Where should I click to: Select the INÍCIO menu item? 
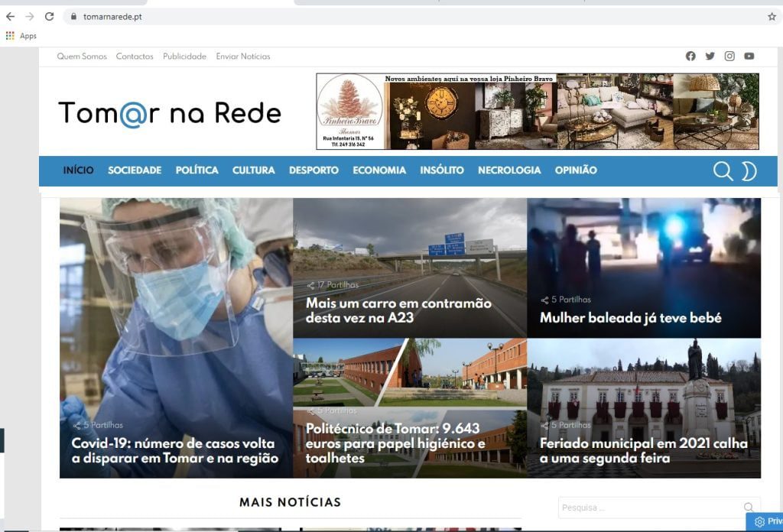click(79, 170)
